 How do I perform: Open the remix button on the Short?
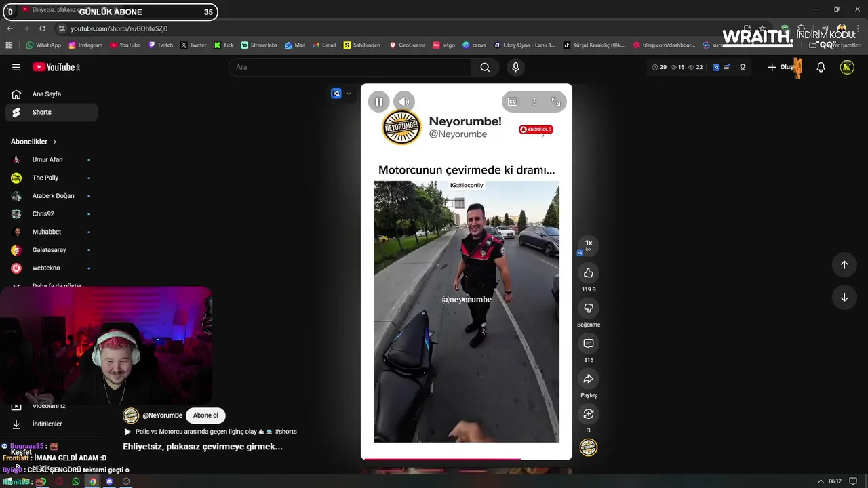[589, 414]
